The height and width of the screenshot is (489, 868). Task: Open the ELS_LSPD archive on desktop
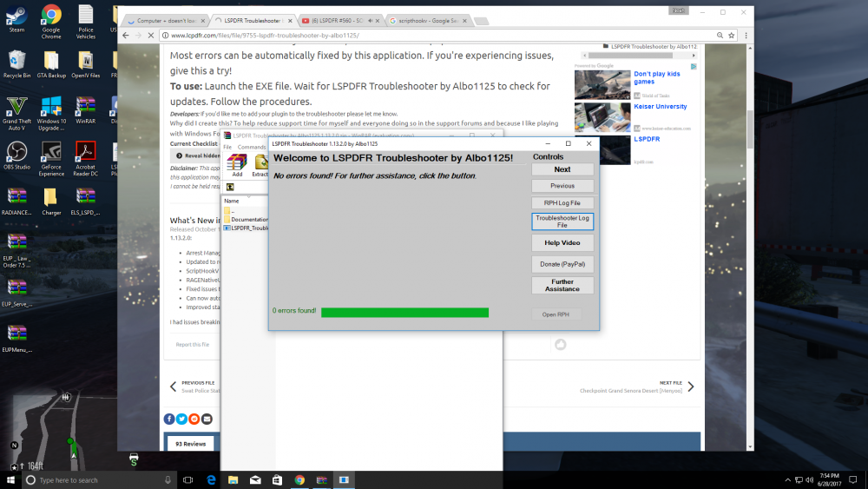tap(85, 202)
